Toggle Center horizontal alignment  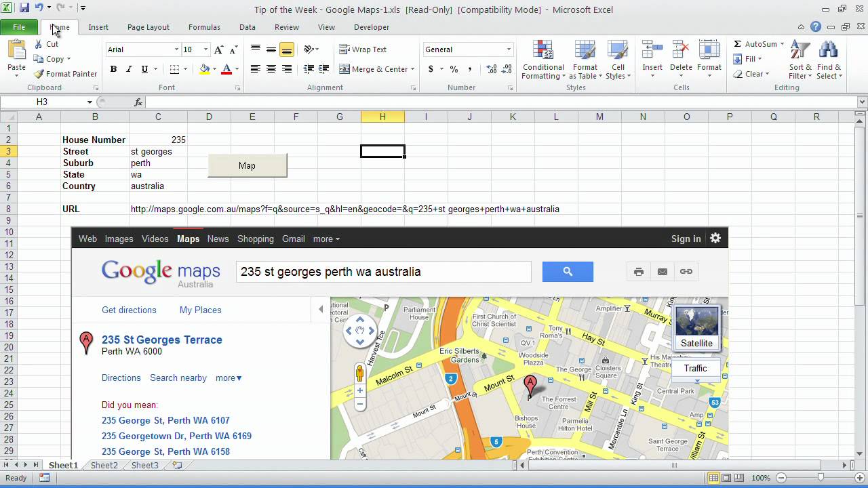271,69
